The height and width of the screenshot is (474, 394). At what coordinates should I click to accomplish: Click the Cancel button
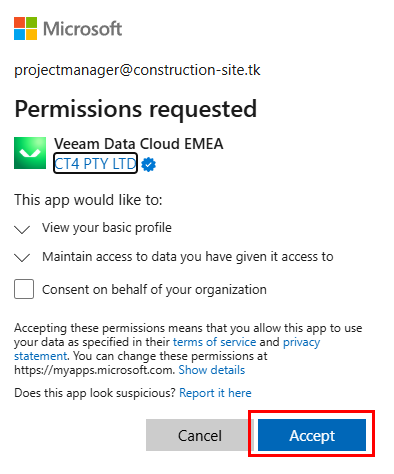tap(200, 435)
